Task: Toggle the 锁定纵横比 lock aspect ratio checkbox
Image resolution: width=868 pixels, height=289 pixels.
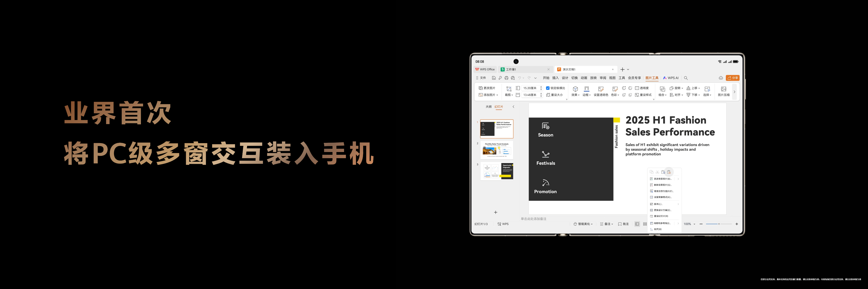Action: (548, 88)
